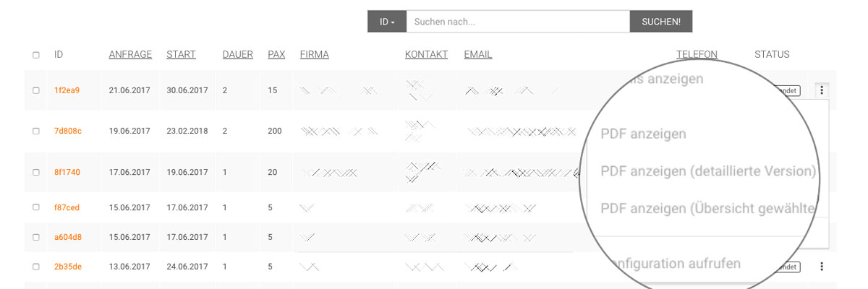Open request ID 1f2ea9 link
868x289 pixels.
click(67, 90)
